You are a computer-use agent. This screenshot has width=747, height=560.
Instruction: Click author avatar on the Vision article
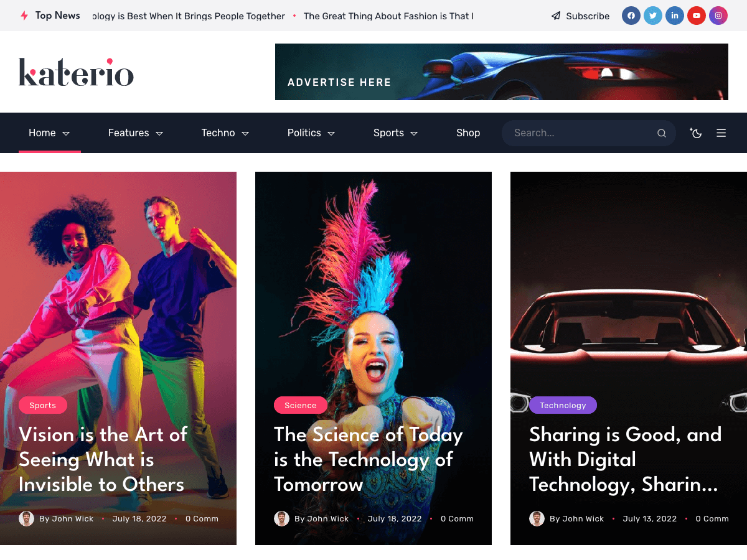pos(26,518)
